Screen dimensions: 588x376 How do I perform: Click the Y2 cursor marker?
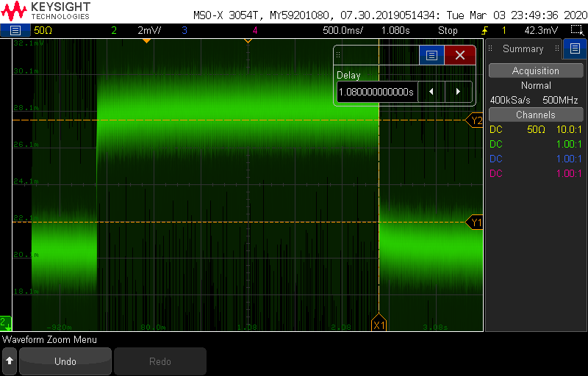coord(476,120)
